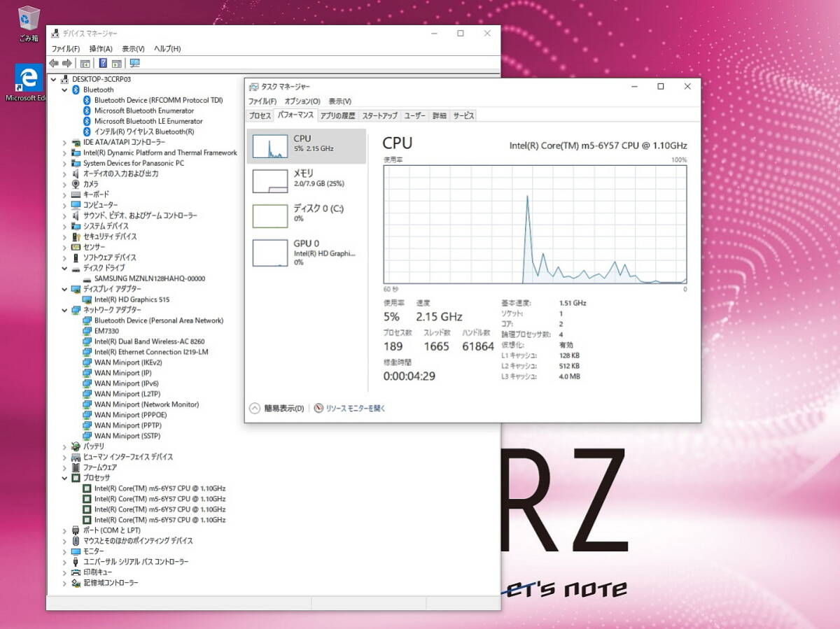The image size is (840, 629).
Task: Switch to the プロセス tab
Action: pyautogui.click(x=260, y=115)
